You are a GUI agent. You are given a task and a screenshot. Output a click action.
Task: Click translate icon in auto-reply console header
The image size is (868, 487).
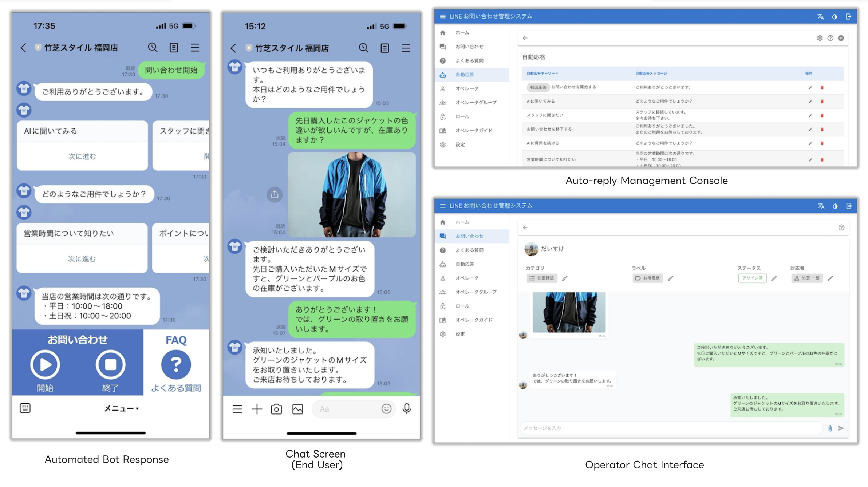pos(820,16)
